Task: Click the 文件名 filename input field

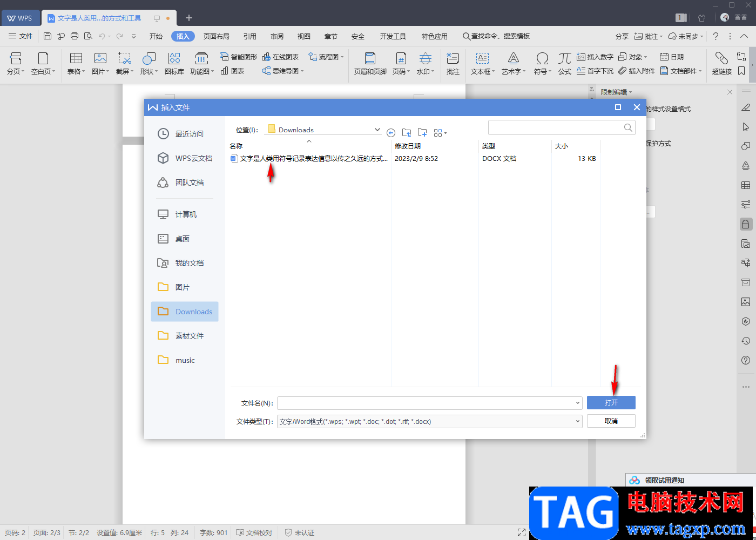Action: 426,403
